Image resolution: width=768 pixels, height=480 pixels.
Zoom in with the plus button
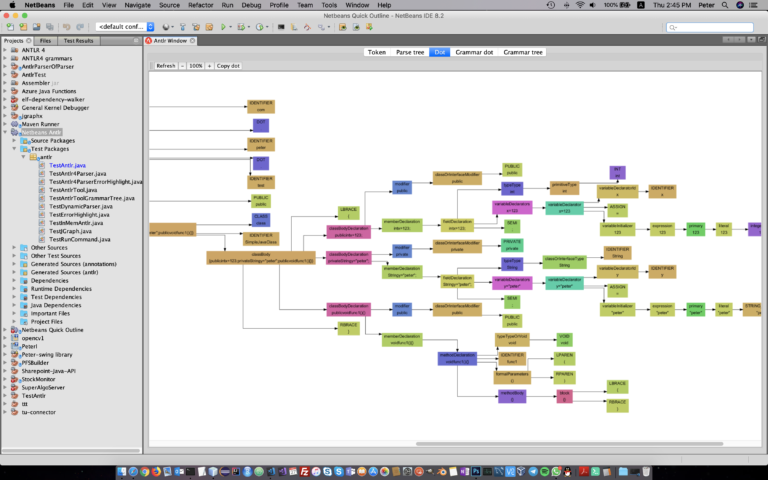click(x=209, y=66)
